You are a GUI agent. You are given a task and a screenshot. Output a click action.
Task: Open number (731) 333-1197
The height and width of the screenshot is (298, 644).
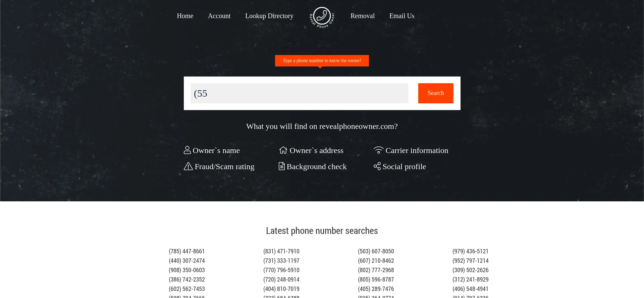click(x=281, y=261)
